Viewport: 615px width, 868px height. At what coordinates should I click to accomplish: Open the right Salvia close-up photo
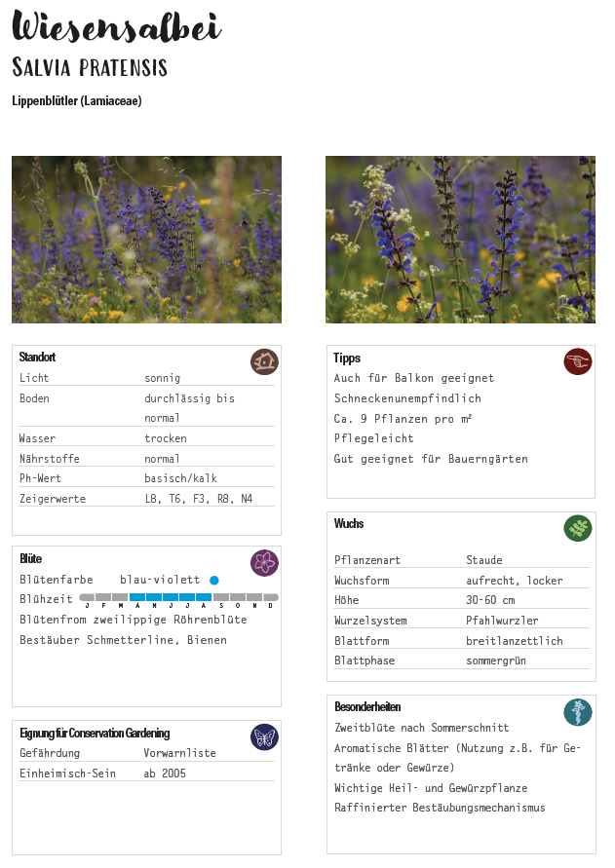pos(460,240)
